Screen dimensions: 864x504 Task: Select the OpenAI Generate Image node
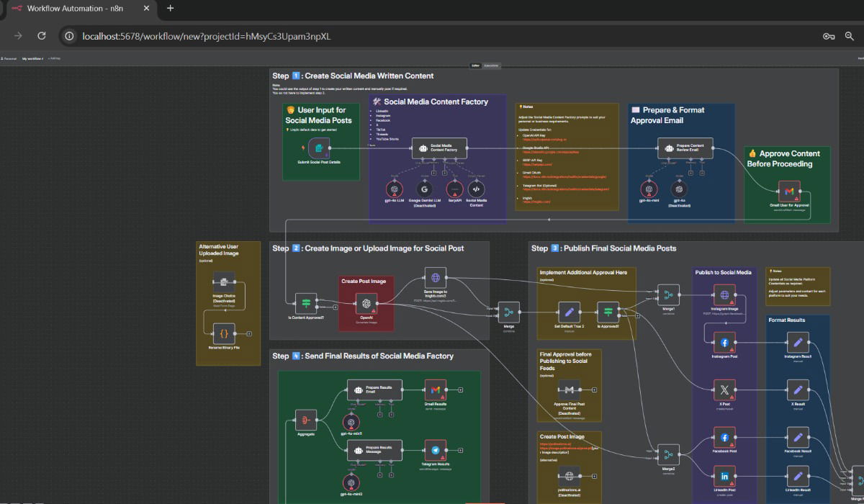click(366, 304)
